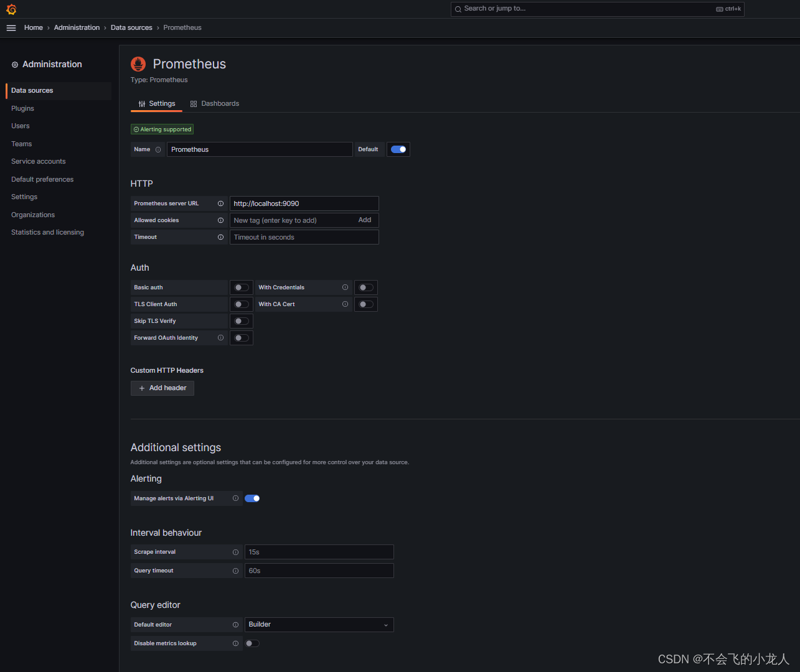Show info for Forward OAuth Identity

point(220,338)
